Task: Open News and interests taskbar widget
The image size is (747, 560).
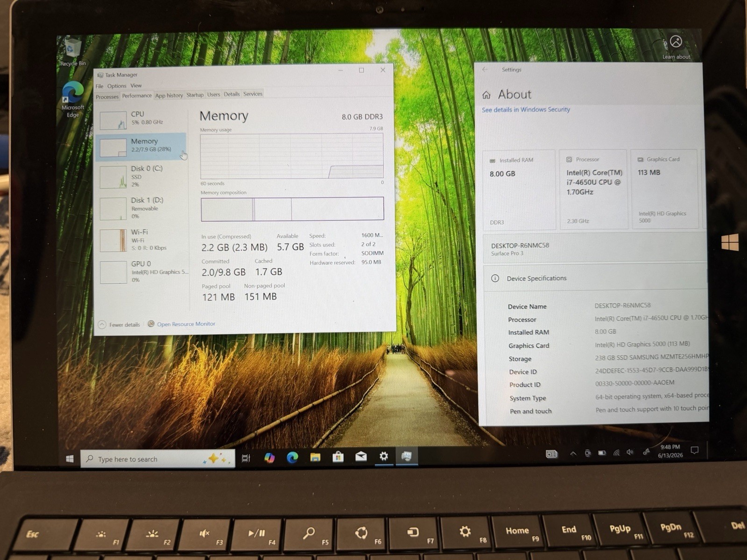Action: [x=551, y=454]
